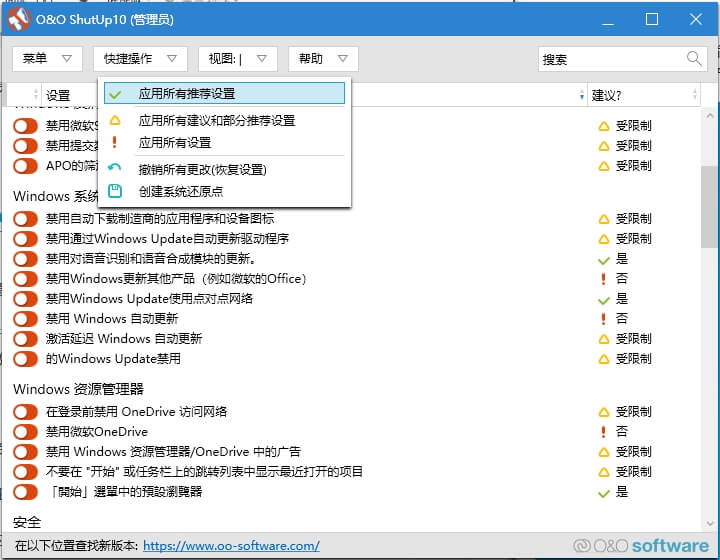
Task: Toggle the 的Windows Update禁用 switch
Action: click(x=25, y=358)
